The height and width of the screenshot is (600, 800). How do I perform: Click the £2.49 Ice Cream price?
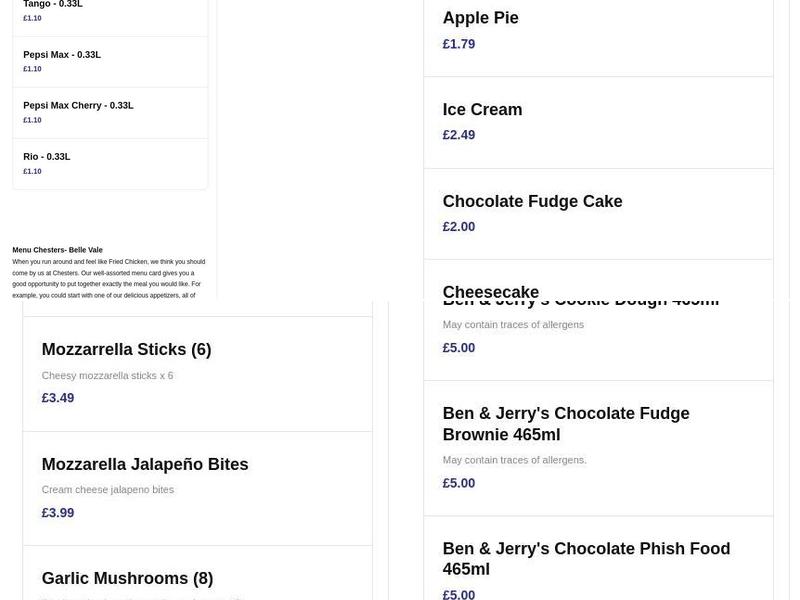click(459, 134)
